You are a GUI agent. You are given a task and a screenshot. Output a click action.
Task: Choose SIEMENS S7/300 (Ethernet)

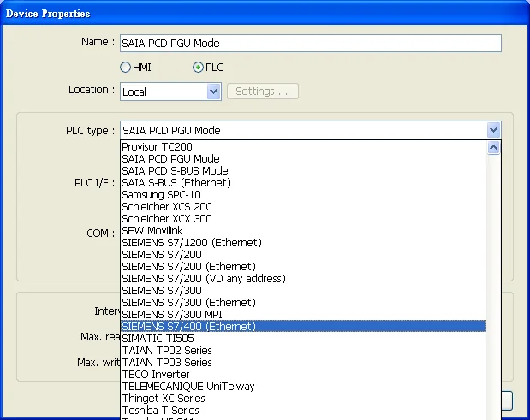pos(304,303)
